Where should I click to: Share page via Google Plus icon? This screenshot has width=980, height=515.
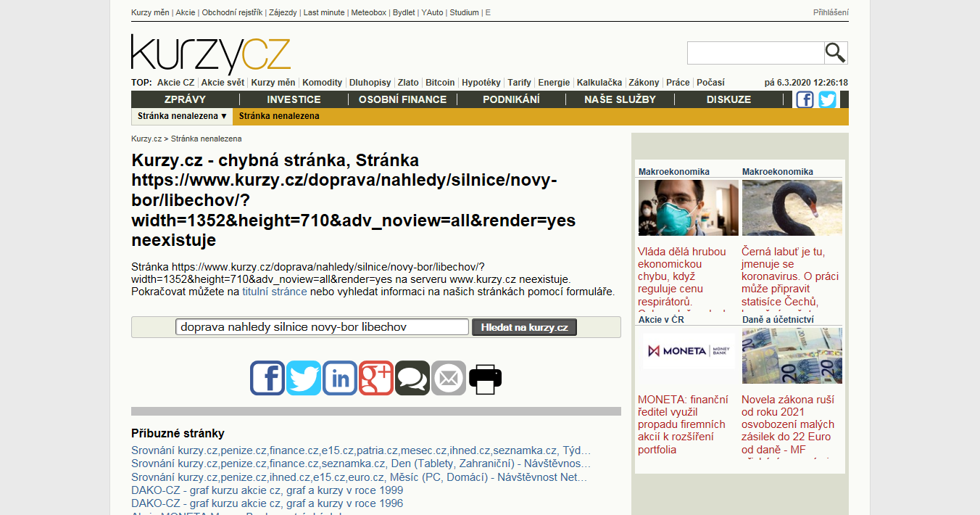(376, 378)
